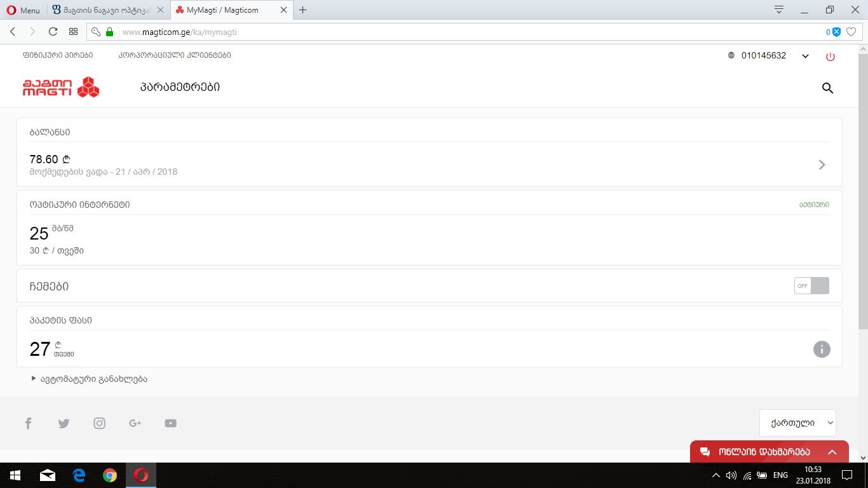Expand the account 010145632 dropdown chevron
Image resolution: width=868 pixels, height=488 pixels.
click(805, 56)
